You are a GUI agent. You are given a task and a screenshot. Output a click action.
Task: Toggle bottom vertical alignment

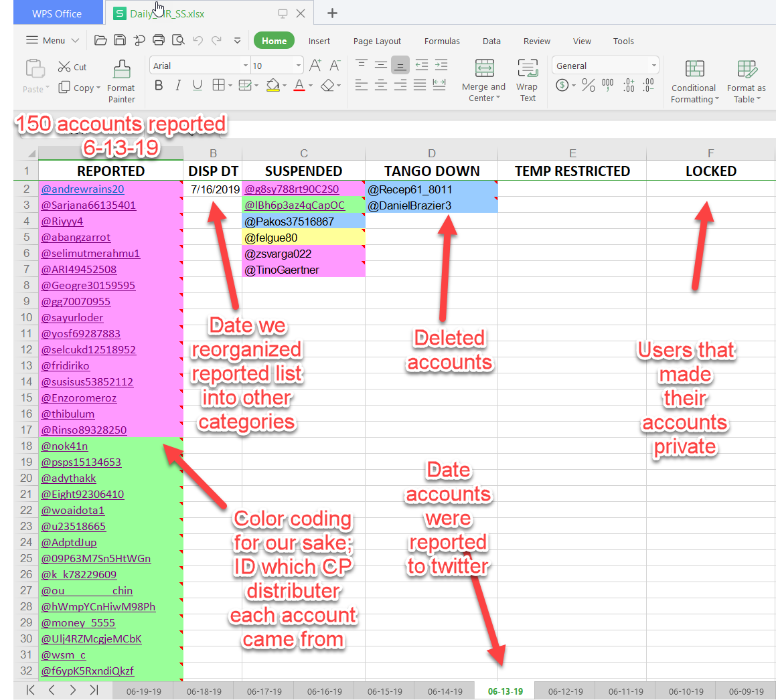click(x=400, y=64)
